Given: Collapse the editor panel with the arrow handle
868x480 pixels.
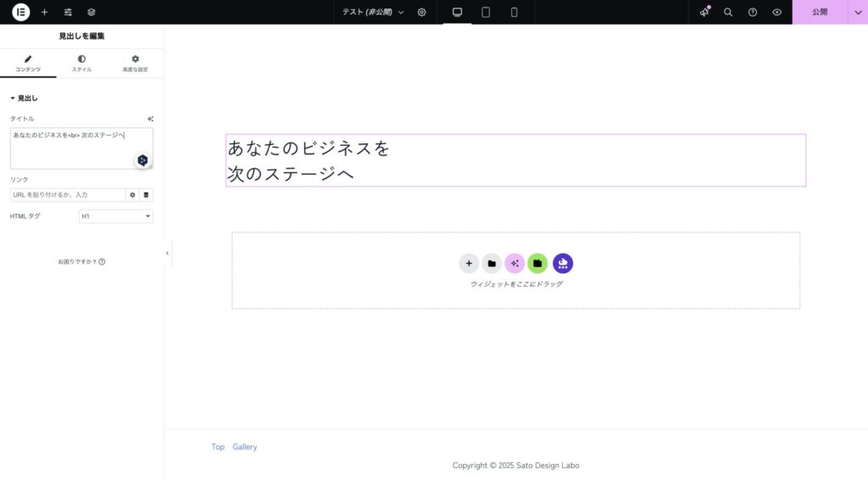Looking at the screenshot, I should click(x=167, y=253).
